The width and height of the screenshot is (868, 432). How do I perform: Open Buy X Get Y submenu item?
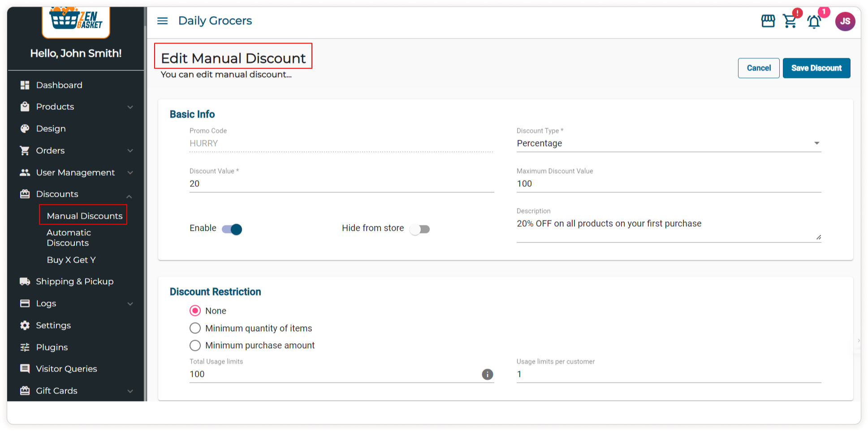point(71,260)
